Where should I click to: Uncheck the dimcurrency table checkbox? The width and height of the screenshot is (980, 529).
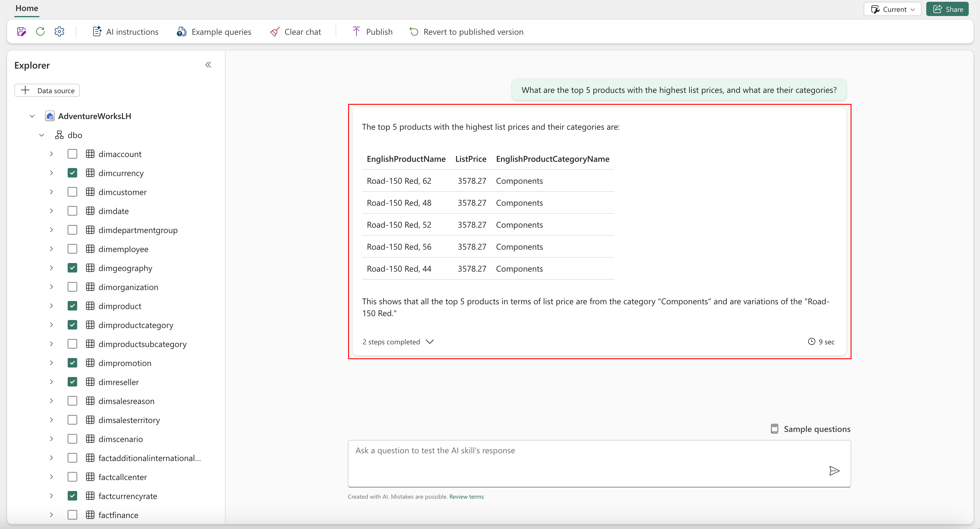coord(72,173)
